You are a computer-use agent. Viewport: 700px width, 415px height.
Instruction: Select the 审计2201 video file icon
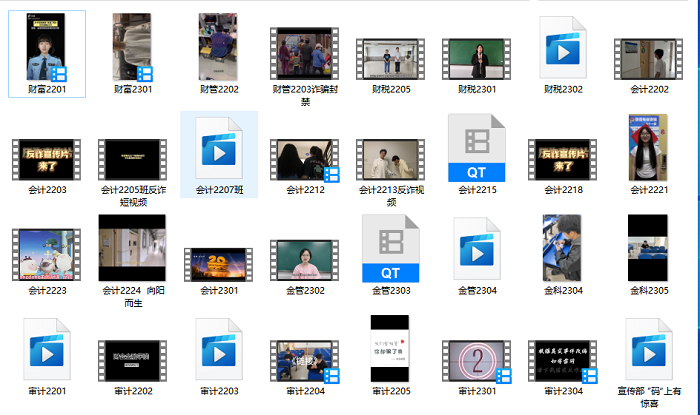(x=46, y=348)
